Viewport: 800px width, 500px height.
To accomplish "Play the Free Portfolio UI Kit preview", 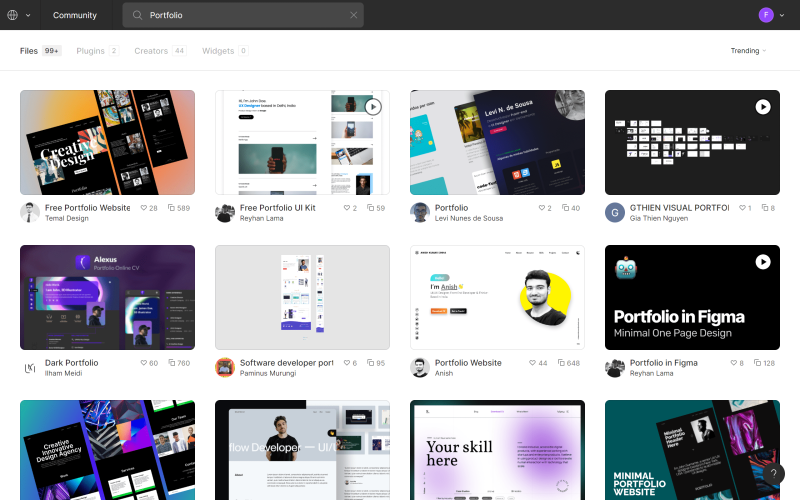I will pos(373,107).
